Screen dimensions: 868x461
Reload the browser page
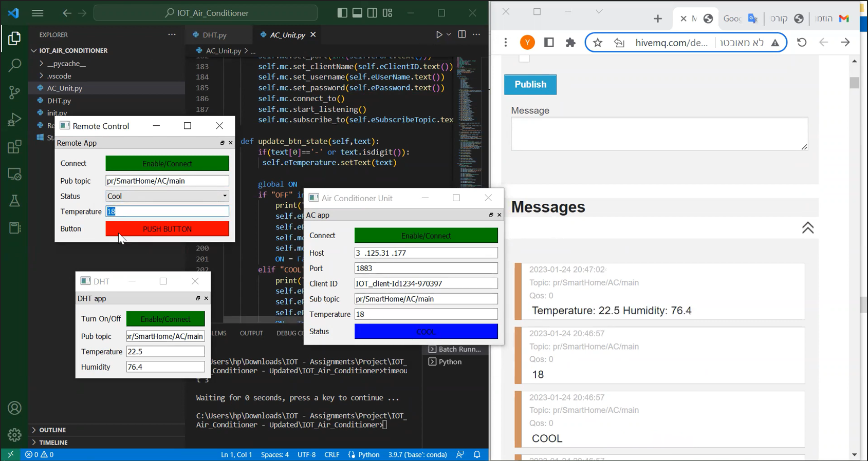point(802,43)
